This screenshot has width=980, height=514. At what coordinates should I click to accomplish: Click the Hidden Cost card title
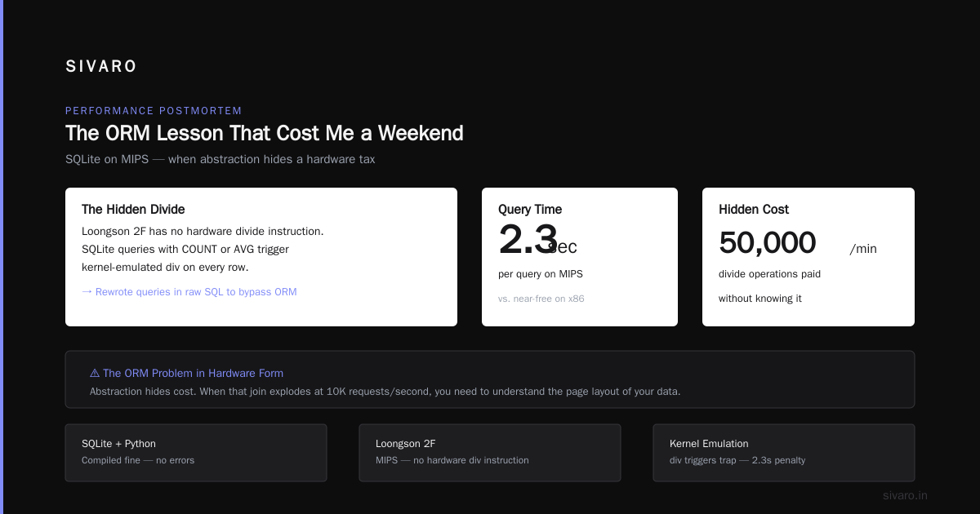pyautogui.click(x=754, y=210)
